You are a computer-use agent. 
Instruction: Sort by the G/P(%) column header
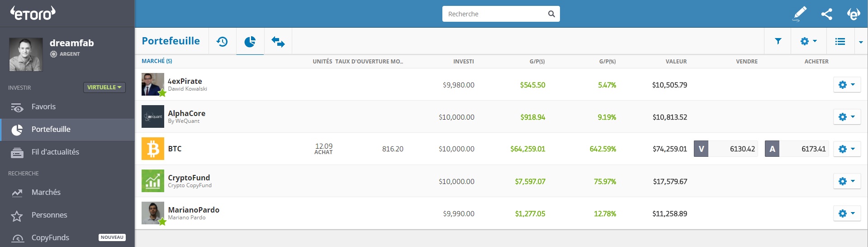coord(607,62)
